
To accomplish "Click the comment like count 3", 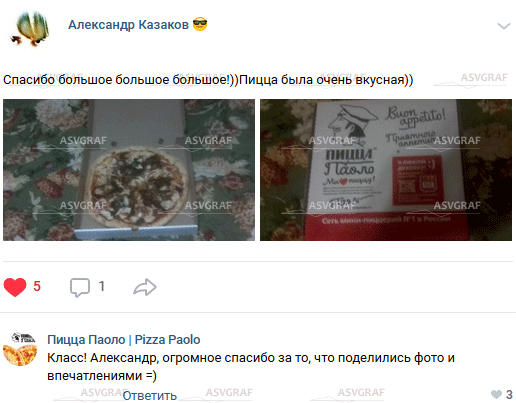I will pyautogui.click(x=509, y=395).
